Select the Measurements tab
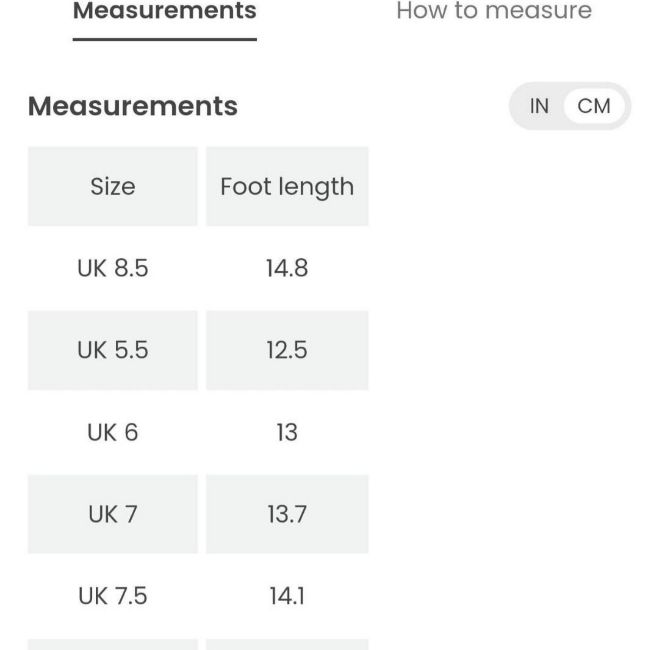This screenshot has height=650, width=659. pos(165,10)
